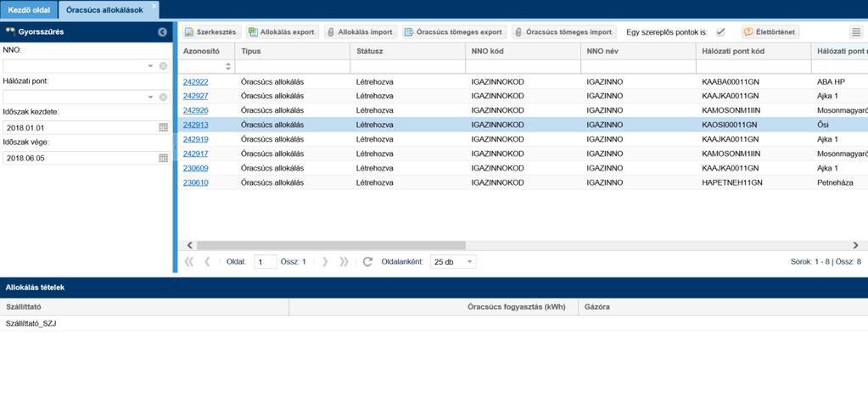Click the Szerkesztés button

211,32
